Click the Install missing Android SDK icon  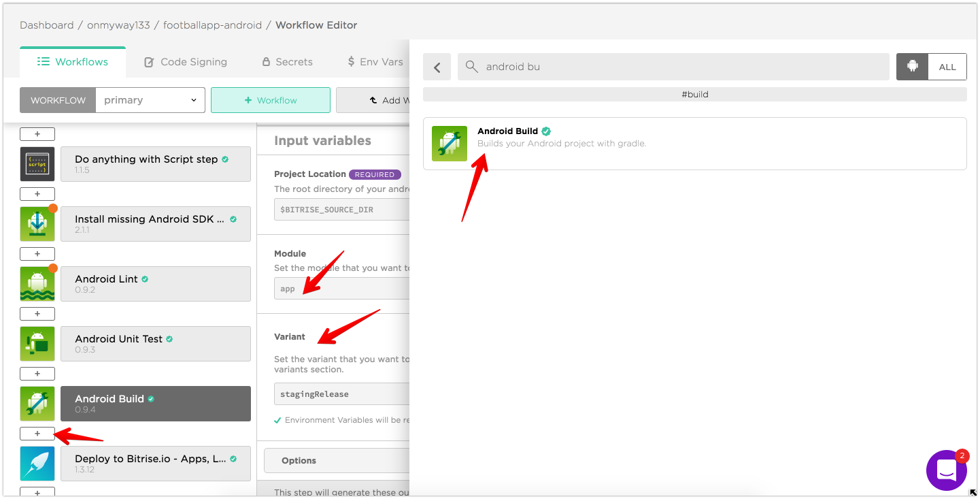point(37,224)
